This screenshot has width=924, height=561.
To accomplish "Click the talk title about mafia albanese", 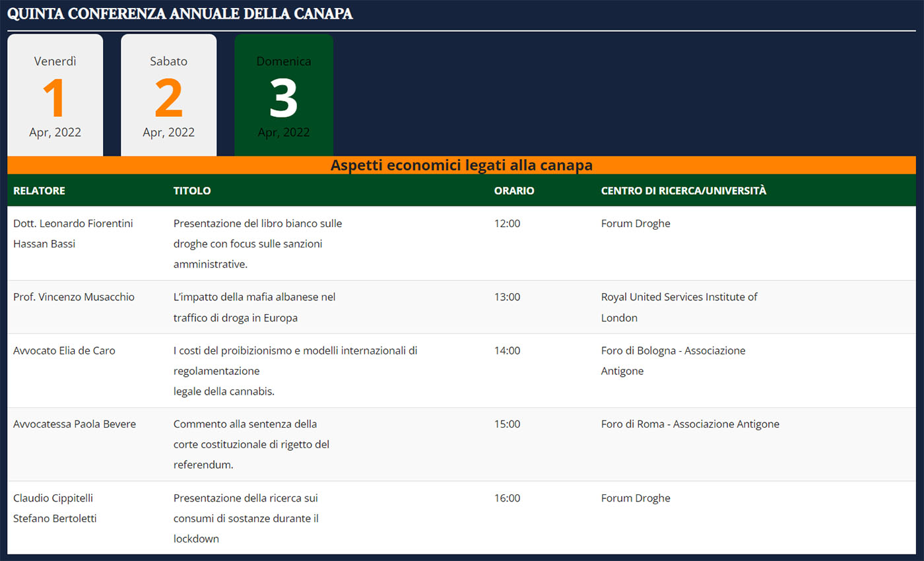I will click(254, 307).
